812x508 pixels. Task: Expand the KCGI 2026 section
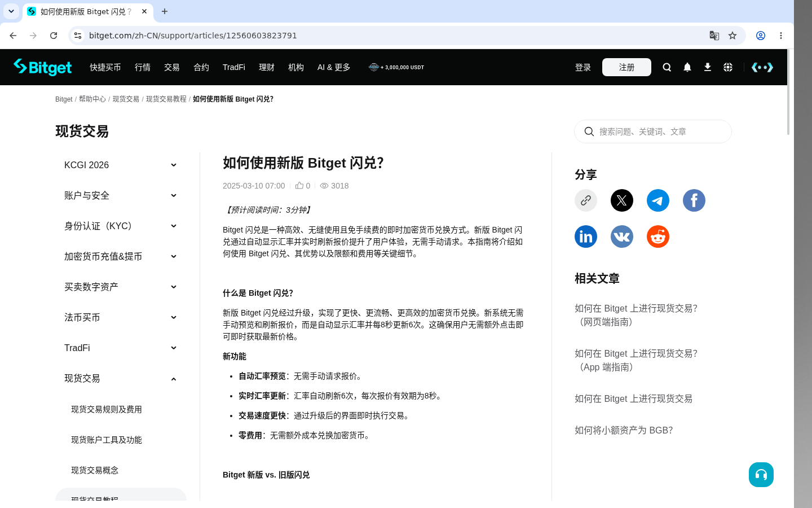click(x=121, y=165)
